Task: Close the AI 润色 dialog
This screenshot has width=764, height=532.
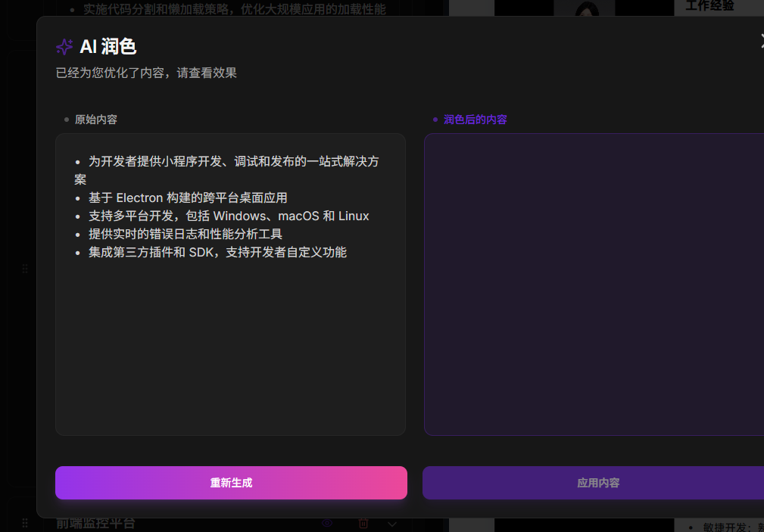Action: [761, 41]
